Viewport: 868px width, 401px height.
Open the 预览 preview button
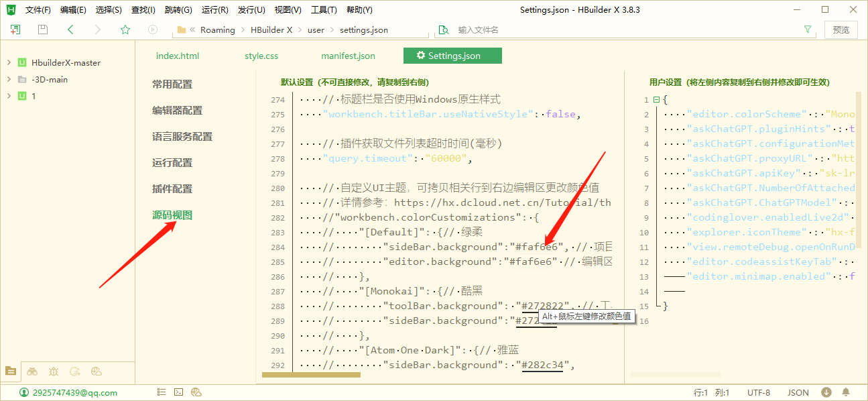click(x=841, y=30)
